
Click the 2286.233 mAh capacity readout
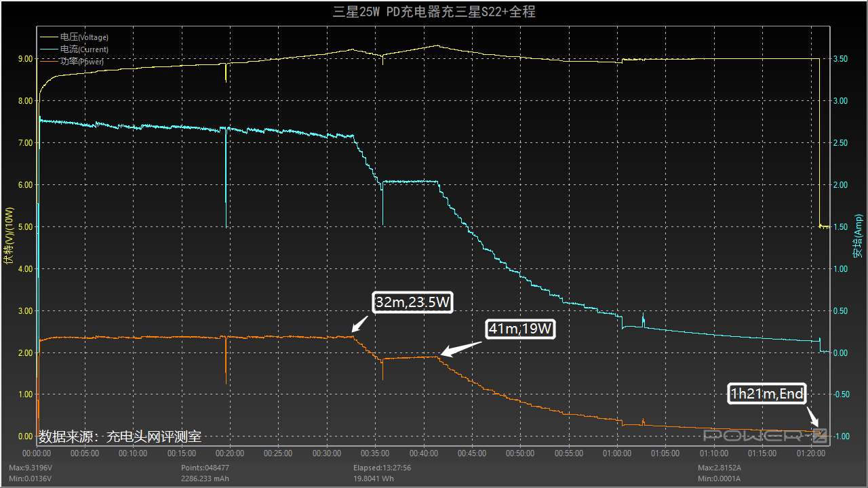point(205,479)
